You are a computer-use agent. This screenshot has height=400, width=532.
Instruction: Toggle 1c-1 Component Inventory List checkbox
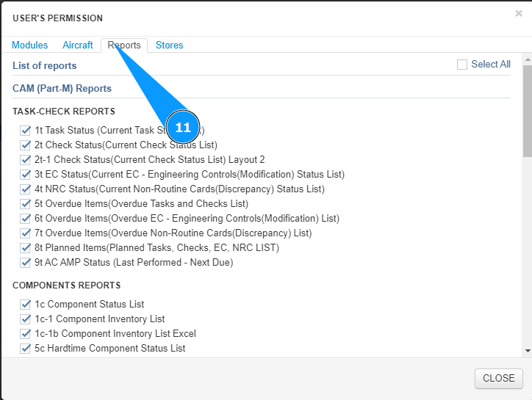(26, 319)
